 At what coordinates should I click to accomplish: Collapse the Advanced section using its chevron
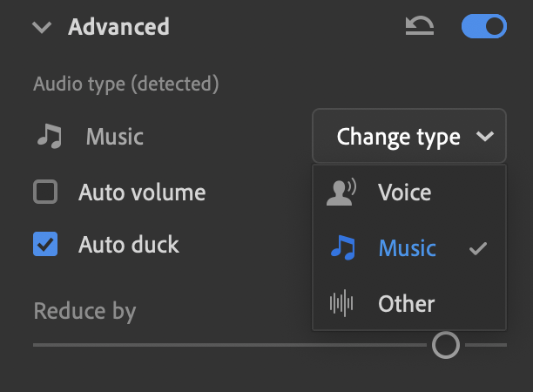[x=42, y=27]
